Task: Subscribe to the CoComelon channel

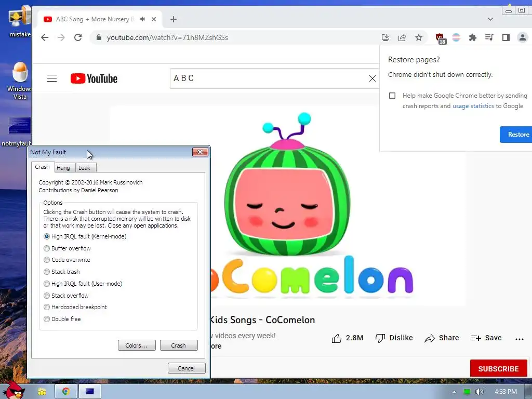Action: (x=498, y=368)
